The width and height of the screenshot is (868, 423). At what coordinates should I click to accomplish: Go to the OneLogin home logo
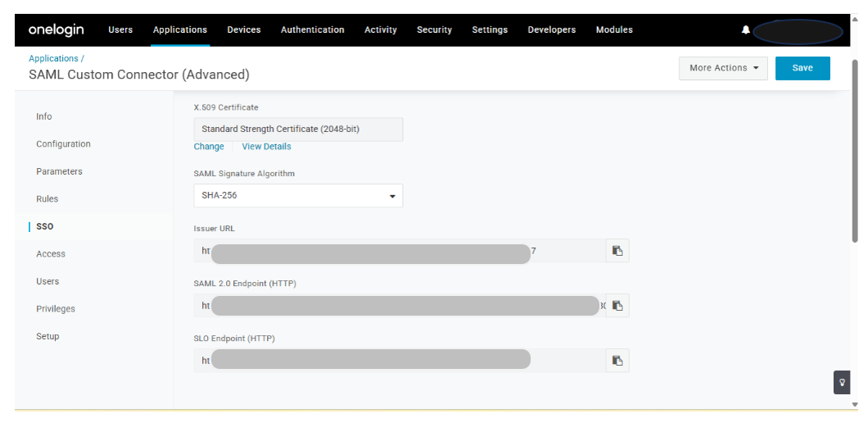point(56,30)
